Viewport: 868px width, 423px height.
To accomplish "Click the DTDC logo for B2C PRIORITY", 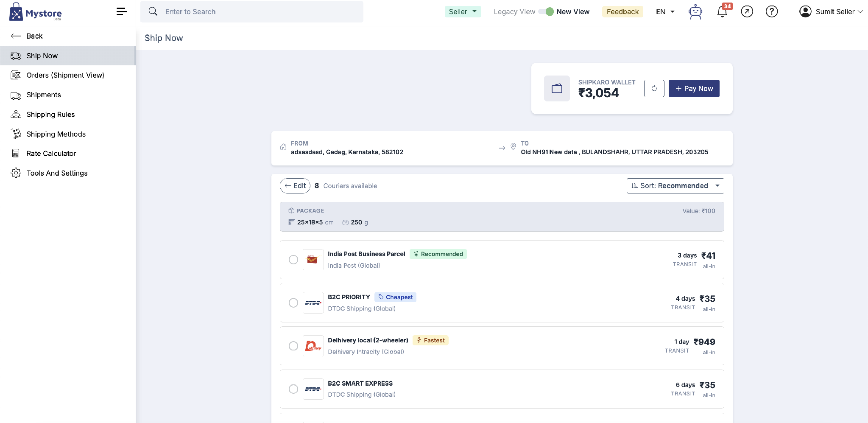I will pyautogui.click(x=313, y=303).
